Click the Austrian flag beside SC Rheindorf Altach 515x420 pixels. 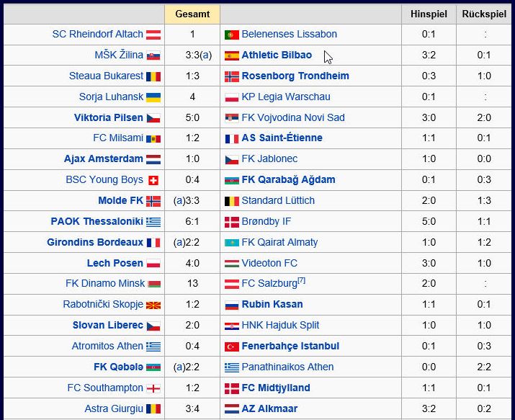point(153,35)
